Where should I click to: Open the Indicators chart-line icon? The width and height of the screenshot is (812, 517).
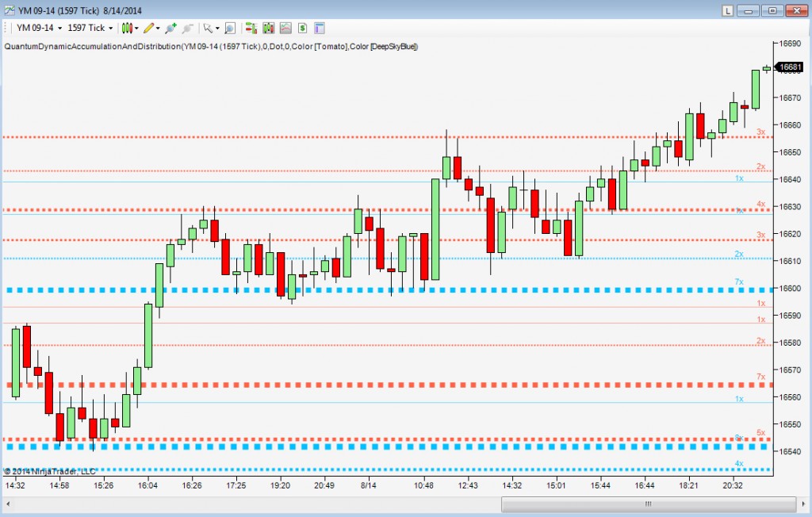285,28
